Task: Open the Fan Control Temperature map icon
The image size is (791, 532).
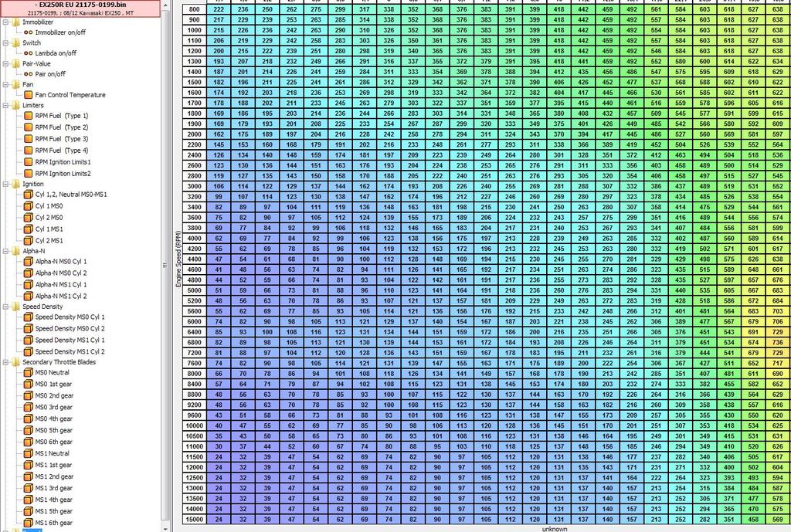Action: [x=29, y=95]
